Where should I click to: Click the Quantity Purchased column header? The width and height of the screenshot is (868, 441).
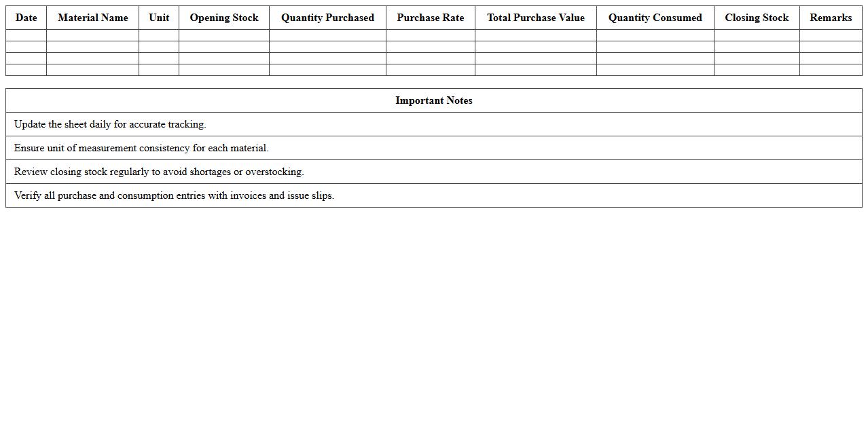click(x=327, y=18)
